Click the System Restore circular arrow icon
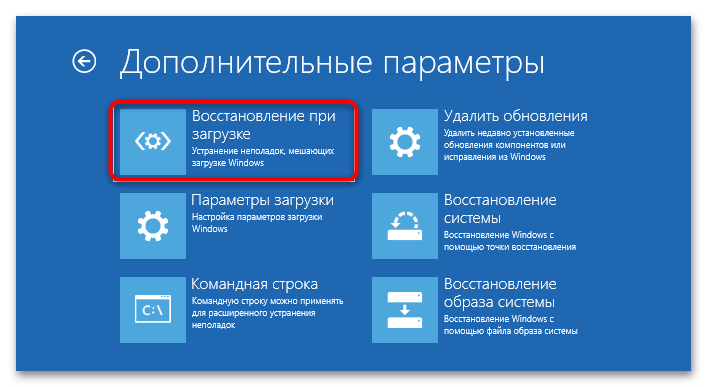Image resolution: width=707 pixels, height=387 pixels. pos(404,226)
